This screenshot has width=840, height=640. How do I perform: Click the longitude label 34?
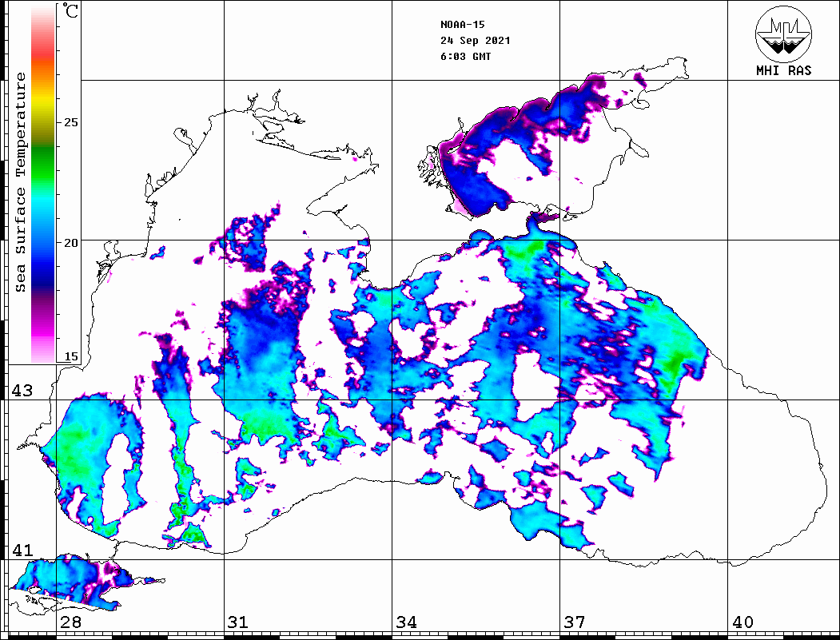coord(407,622)
